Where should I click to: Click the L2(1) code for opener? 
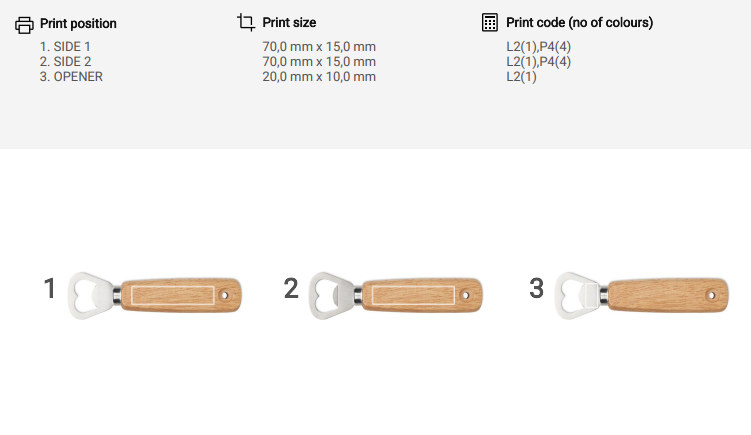pyautogui.click(x=522, y=77)
